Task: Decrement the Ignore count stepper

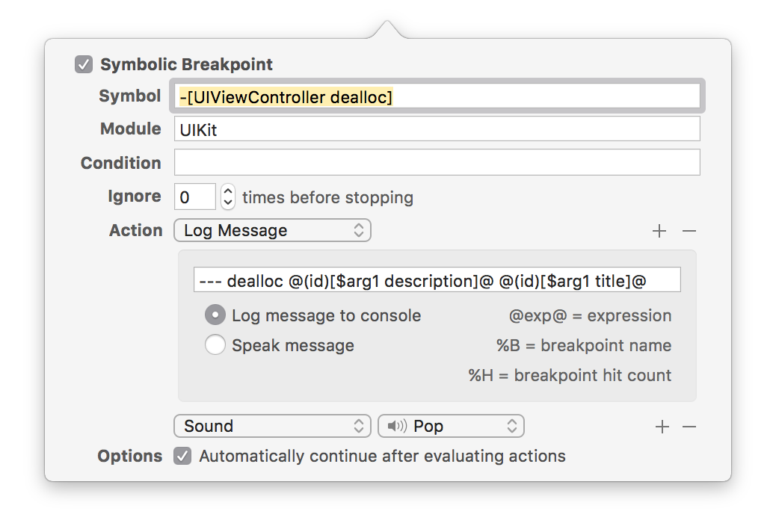Action: (x=229, y=202)
